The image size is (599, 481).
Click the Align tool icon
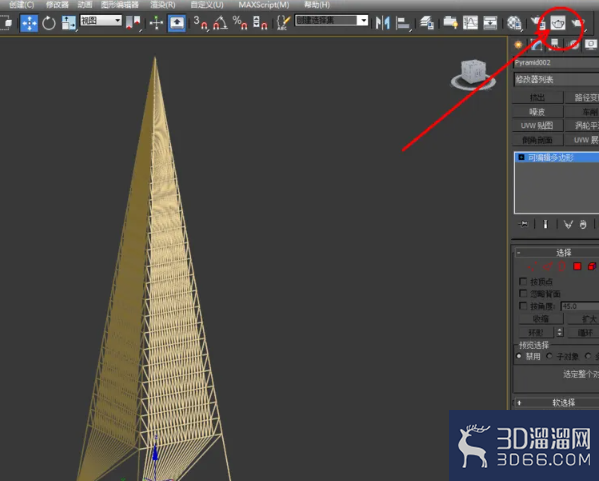403,23
